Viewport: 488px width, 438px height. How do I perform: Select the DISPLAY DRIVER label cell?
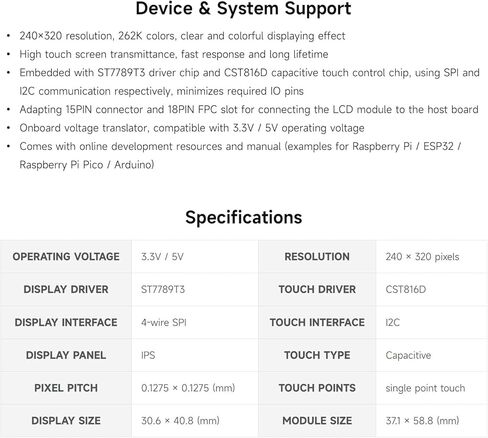[66, 289]
